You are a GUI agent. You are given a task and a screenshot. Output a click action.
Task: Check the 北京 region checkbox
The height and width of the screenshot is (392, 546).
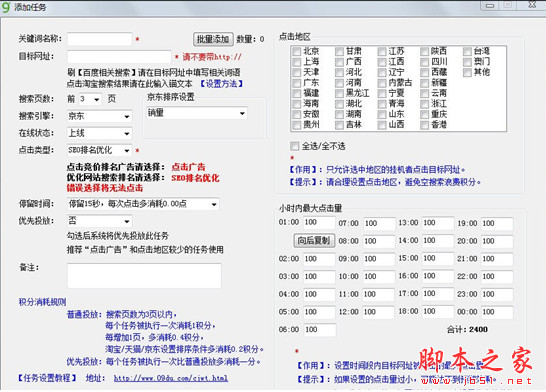click(297, 52)
